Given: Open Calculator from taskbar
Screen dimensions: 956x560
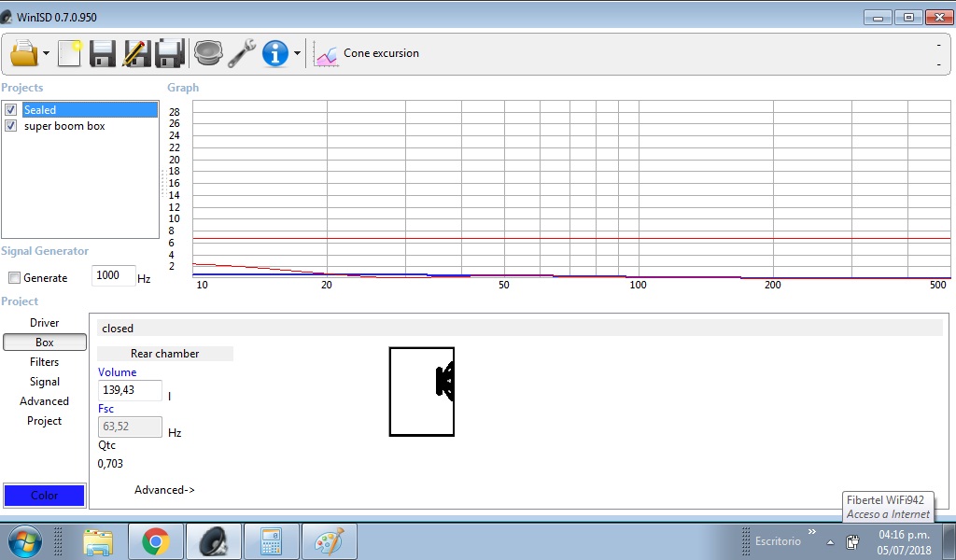Looking at the screenshot, I should point(272,541).
